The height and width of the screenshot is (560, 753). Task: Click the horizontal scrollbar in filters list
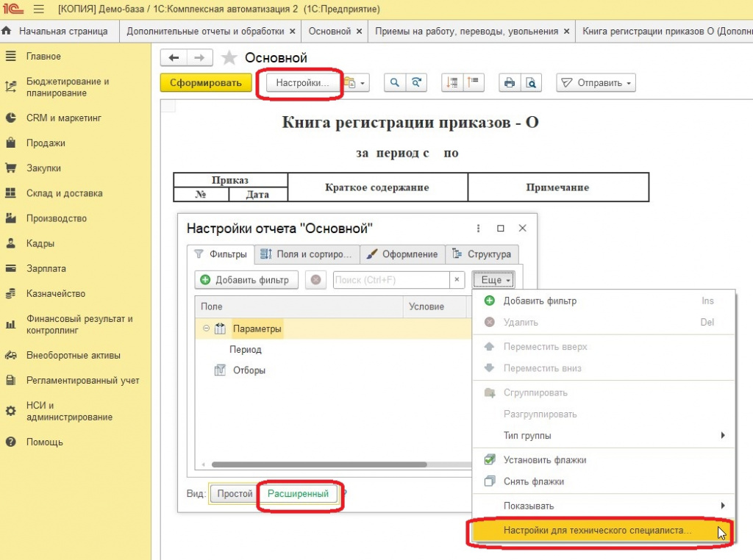point(319,464)
